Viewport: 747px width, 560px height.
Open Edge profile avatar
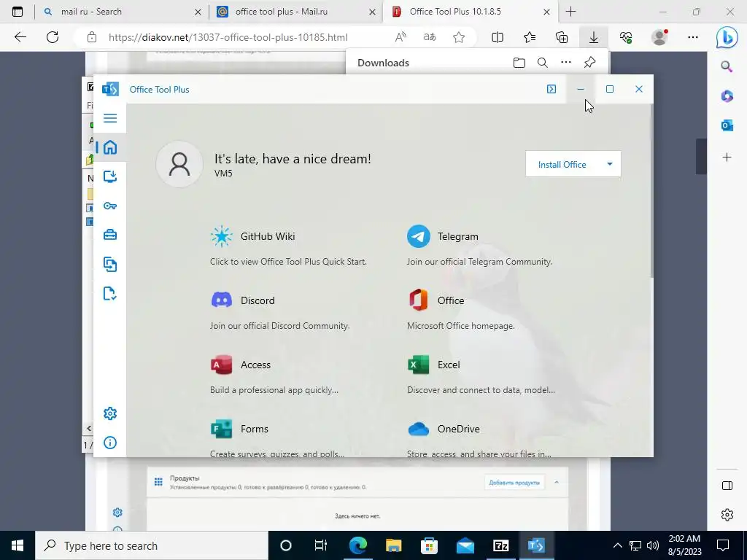[659, 37]
